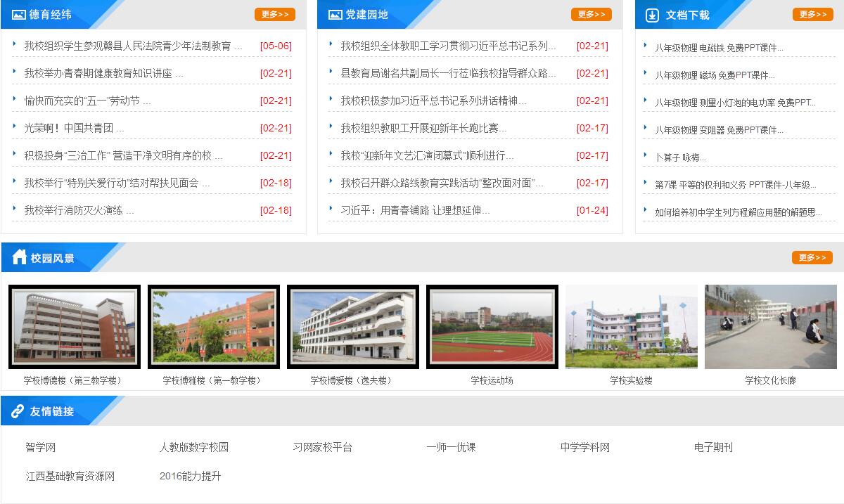844x504 pixels.
Task: Show more downloads with 文档下载 更多 button
Action: click(812, 15)
